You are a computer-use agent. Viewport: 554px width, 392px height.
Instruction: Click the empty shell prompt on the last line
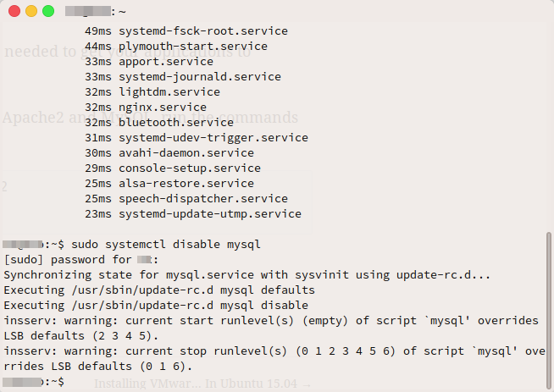(x=34, y=381)
